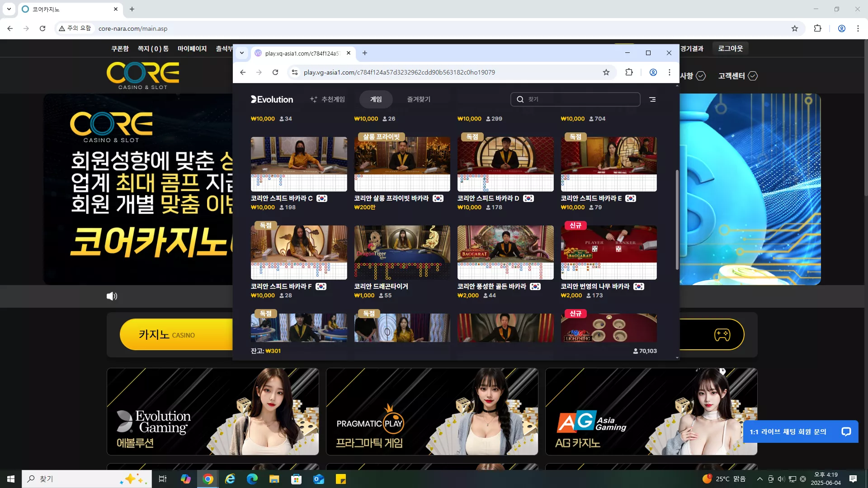This screenshot has width=868, height=488.
Task: Reload the core-nara.com page
Action: [42, 28]
